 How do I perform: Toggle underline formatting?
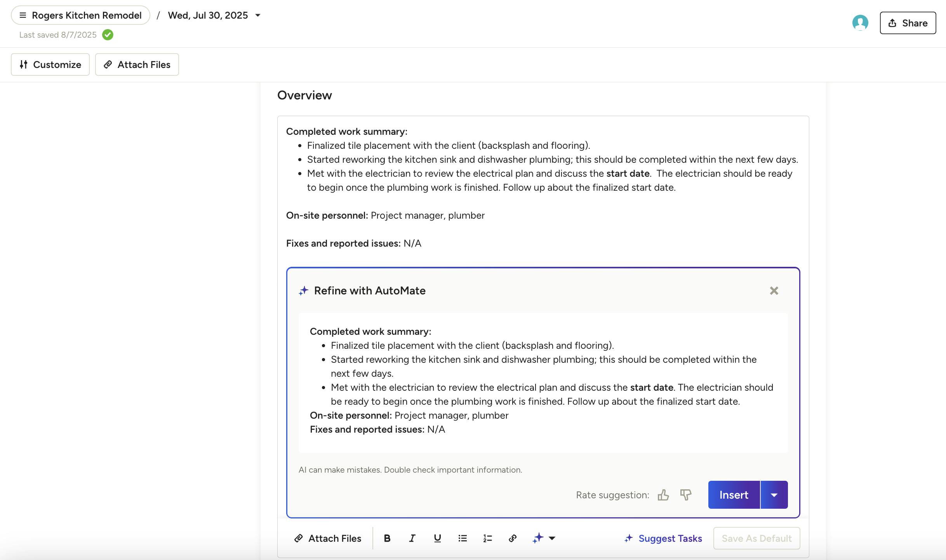[437, 538]
